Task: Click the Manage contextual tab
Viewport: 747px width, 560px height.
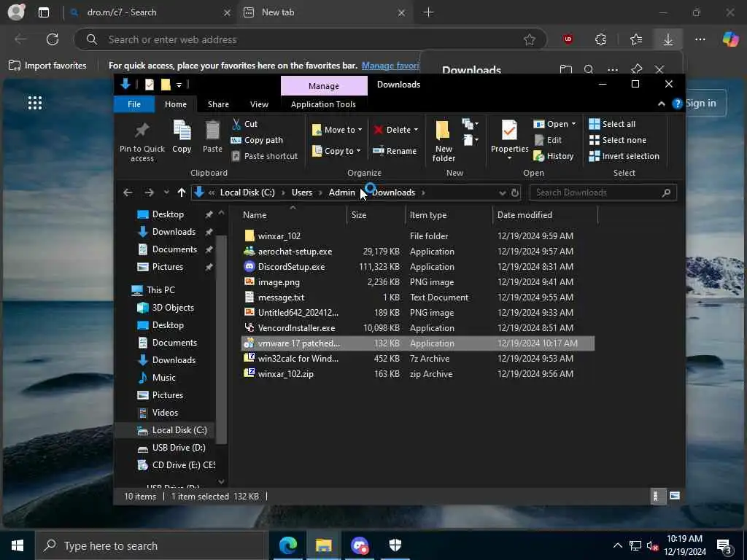Action: coord(323,86)
